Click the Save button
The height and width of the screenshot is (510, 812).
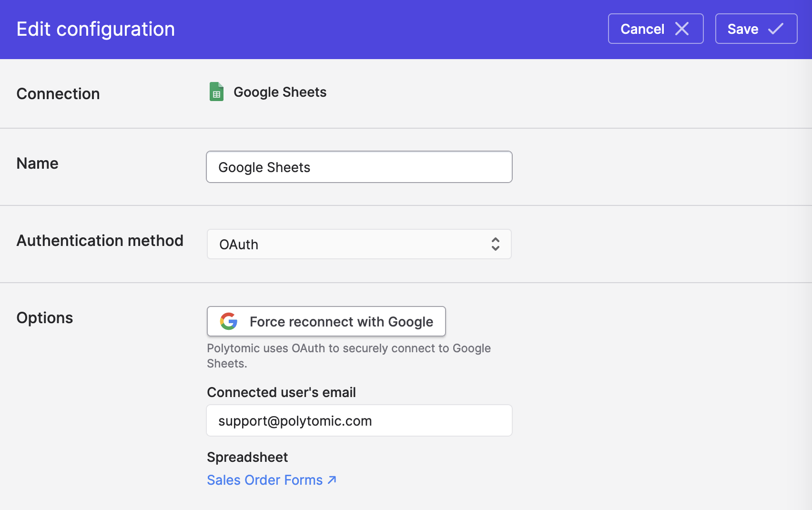756,29
